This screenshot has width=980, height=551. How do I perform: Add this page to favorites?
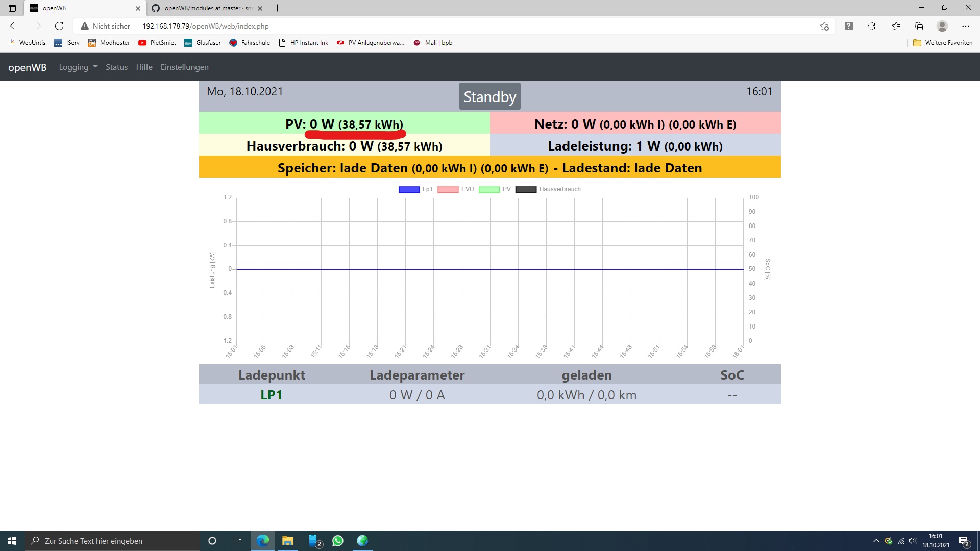point(824,26)
